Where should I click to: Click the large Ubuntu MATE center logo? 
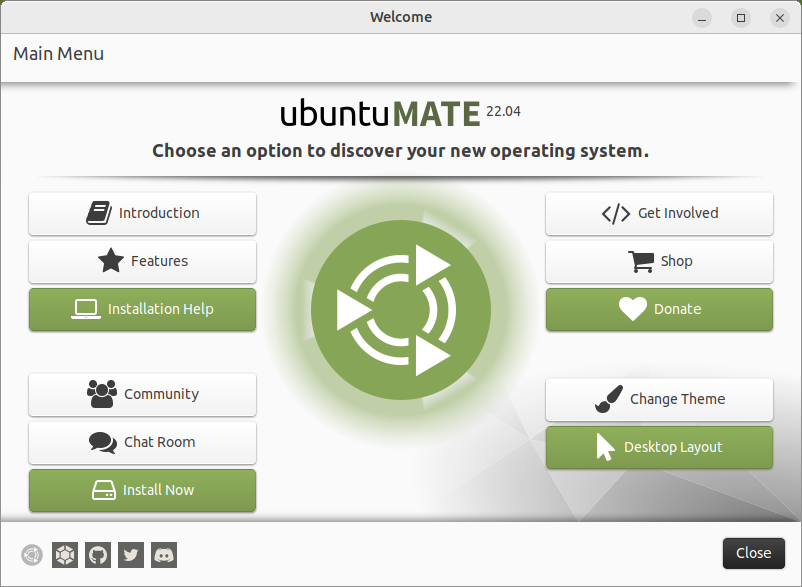(401, 310)
